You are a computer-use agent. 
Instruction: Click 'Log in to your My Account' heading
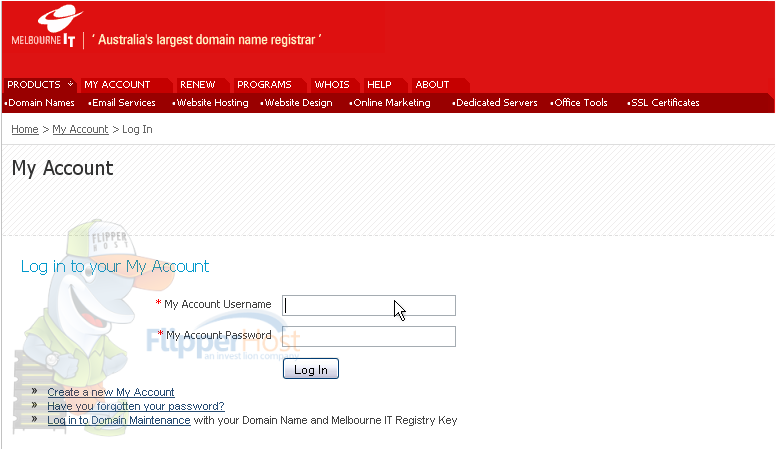click(x=115, y=266)
